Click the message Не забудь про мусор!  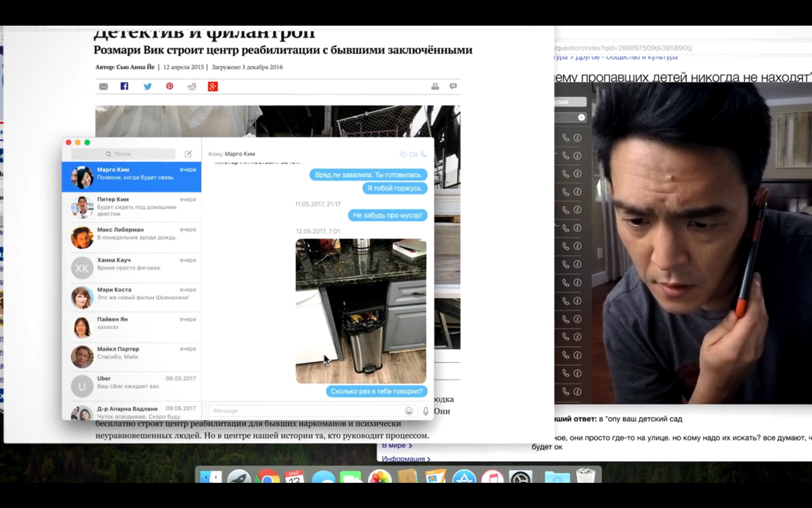[x=387, y=215]
